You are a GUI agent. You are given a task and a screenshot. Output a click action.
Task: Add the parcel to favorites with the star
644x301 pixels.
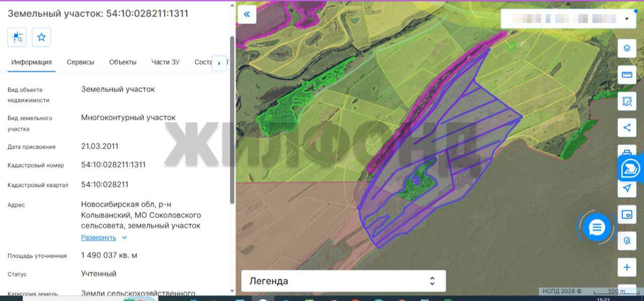coord(42,37)
